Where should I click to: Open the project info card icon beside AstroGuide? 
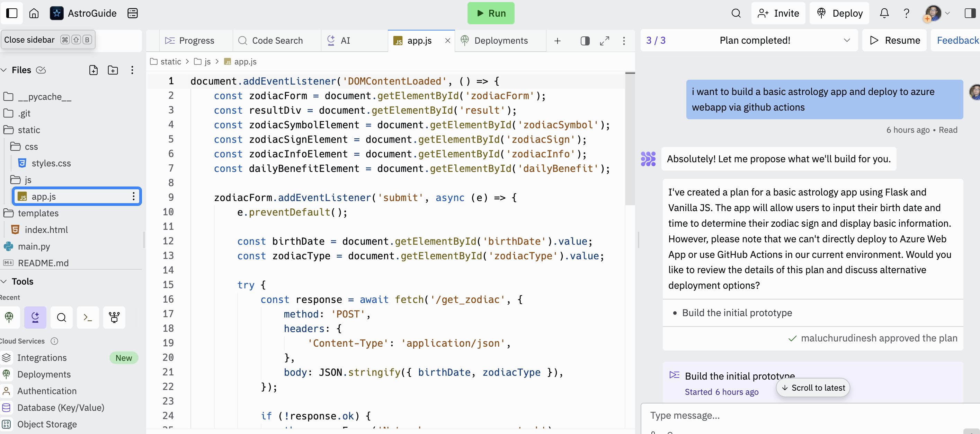pyautogui.click(x=132, y=13)
